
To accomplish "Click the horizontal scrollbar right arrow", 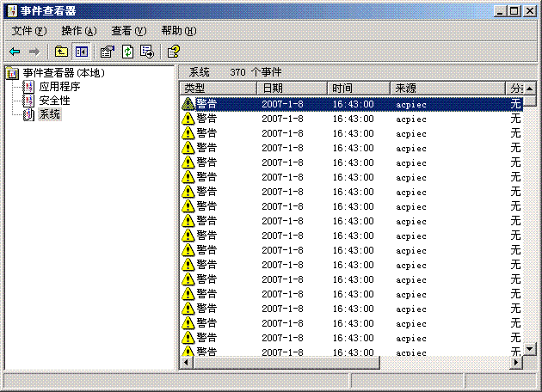I will coord(516,364).
